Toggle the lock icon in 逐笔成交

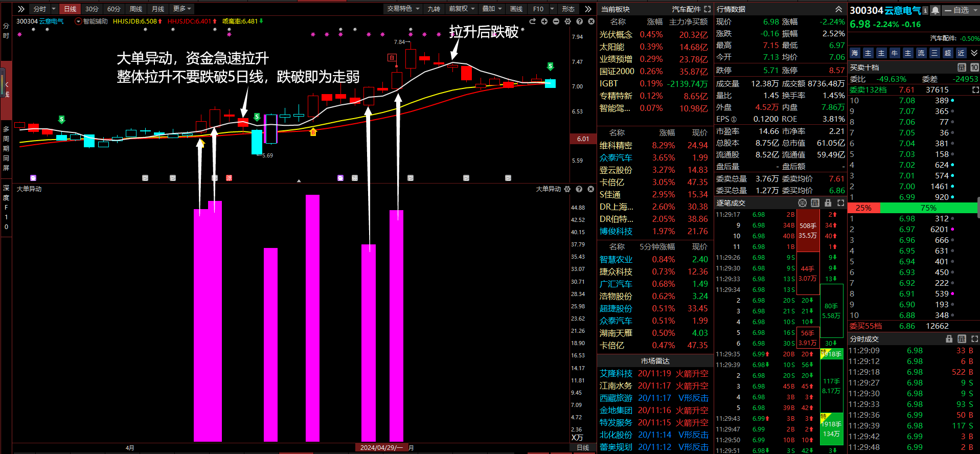tap(828, 203)
